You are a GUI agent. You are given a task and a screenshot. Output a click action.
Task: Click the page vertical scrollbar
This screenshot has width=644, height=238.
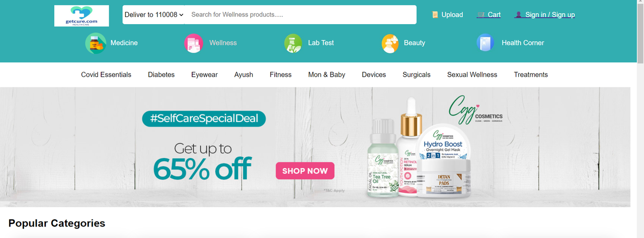click(x=640, y=119)
